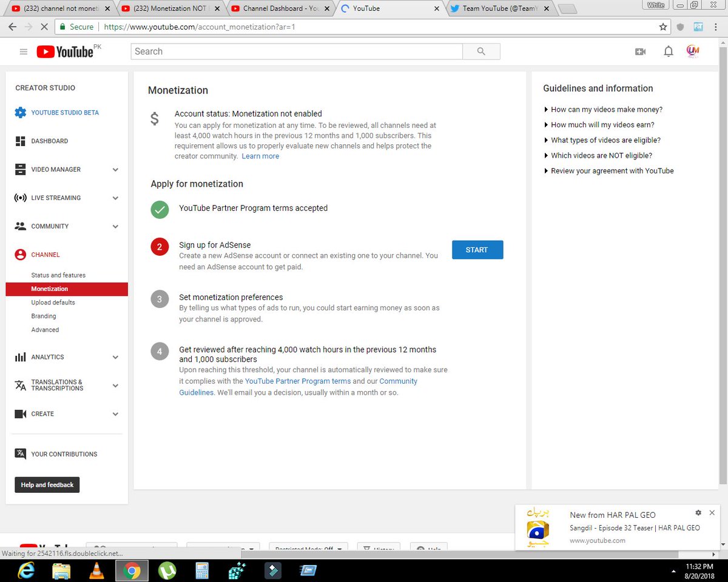The width and height of the screenshot is (728, 582).
Task: Click the Help and feedback button
Action: click(x=47, y=485)
